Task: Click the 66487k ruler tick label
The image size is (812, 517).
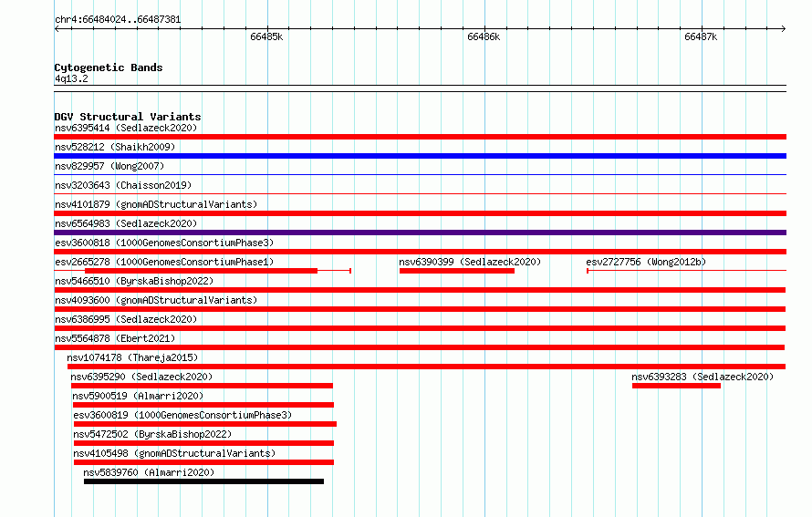Action: click(x=701, y=36)
